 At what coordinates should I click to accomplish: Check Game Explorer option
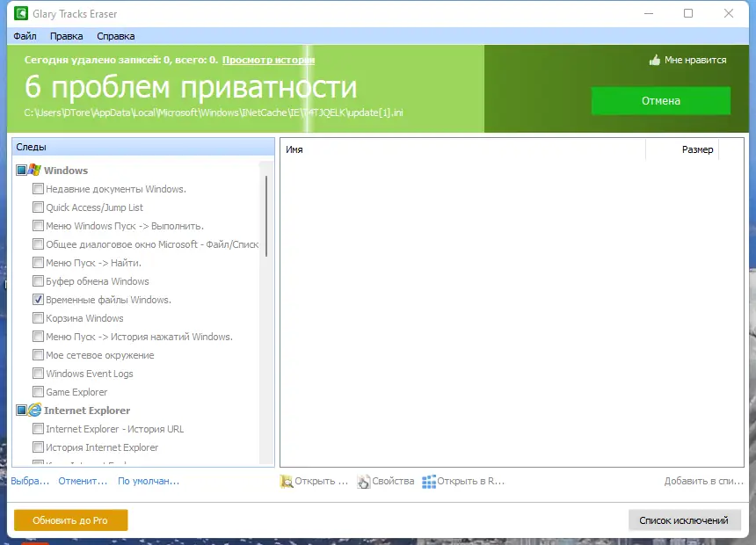(38, 392)
